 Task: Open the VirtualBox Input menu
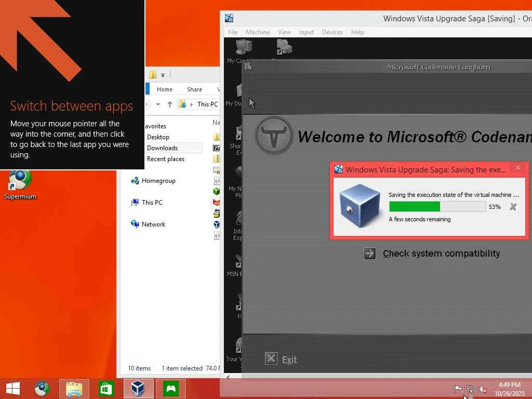[307, 32]
